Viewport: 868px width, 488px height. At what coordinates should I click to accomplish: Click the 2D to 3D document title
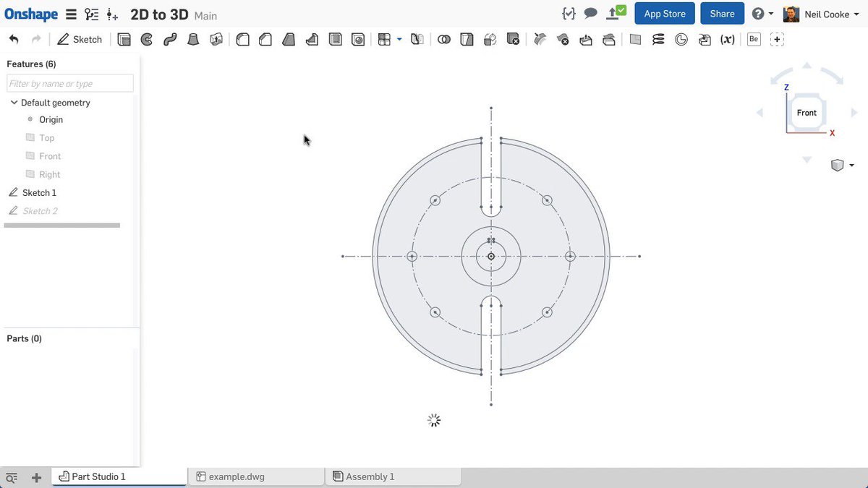click(160, 14)
